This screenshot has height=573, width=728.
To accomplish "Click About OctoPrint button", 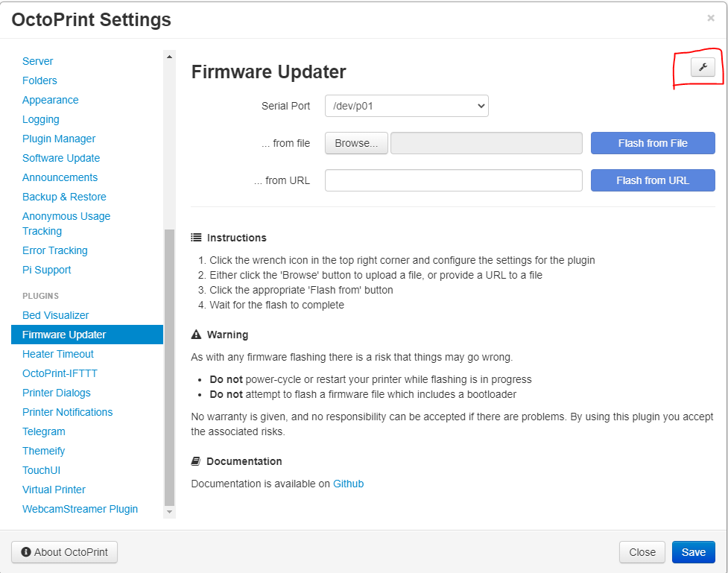I will click(65, 552).
